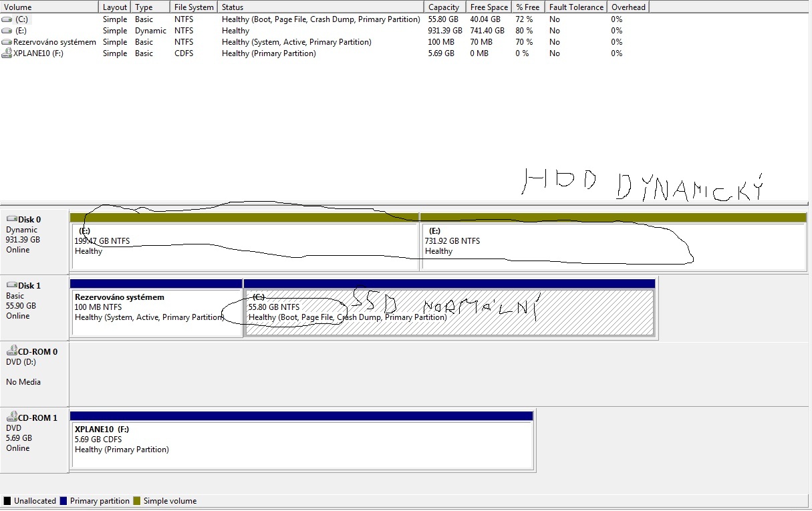Image resolution: width=812 pixels, height=511 pixels.
Task: Click the E: volume drive icon in list
Action: coord(7,31)
